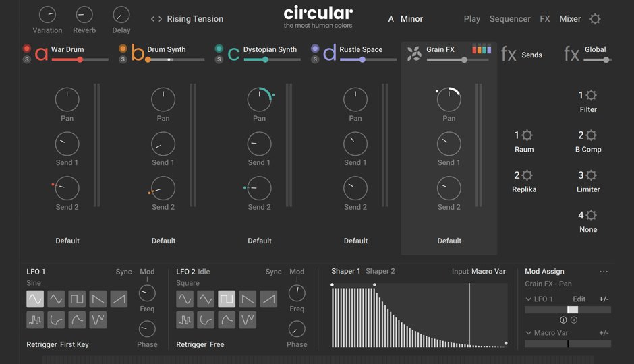This screenshot has height=364, width=634.
Task: Select LFO 1 square waveform icon
Action: 77,299
